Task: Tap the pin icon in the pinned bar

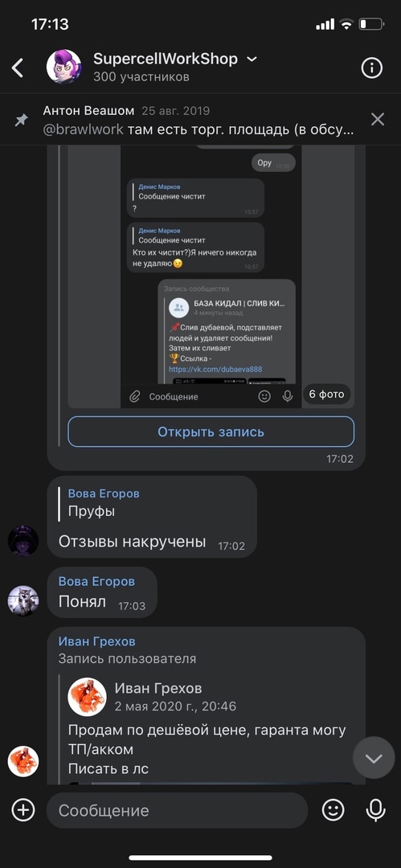Action: coord(22,120)
